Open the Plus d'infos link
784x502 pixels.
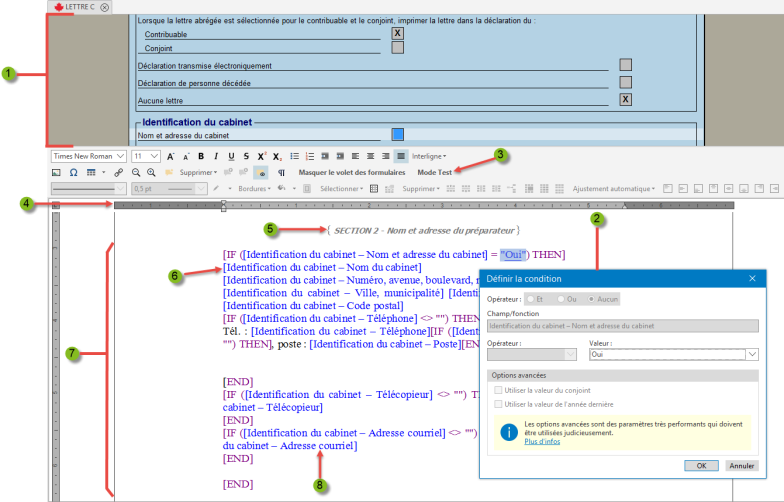click(541, 441)
